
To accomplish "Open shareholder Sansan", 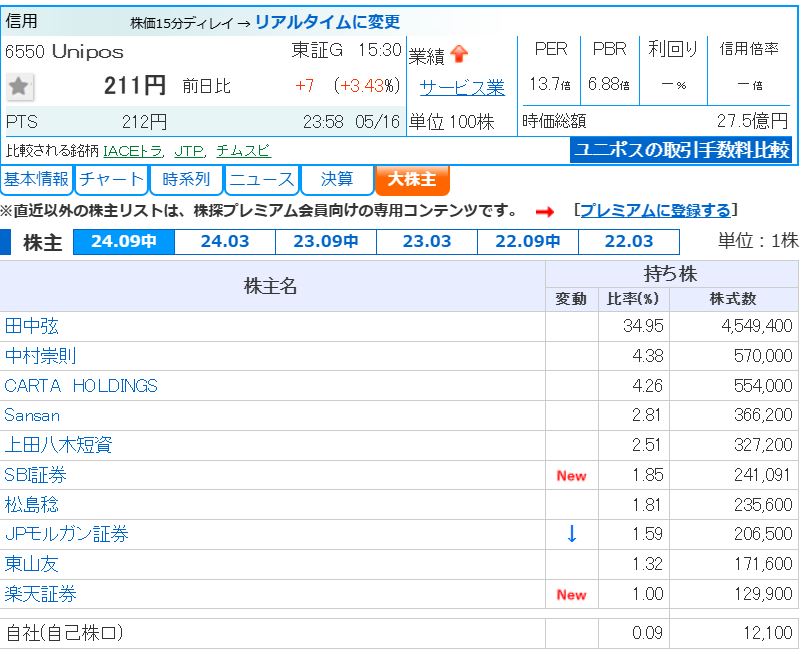I will [32, 416].
